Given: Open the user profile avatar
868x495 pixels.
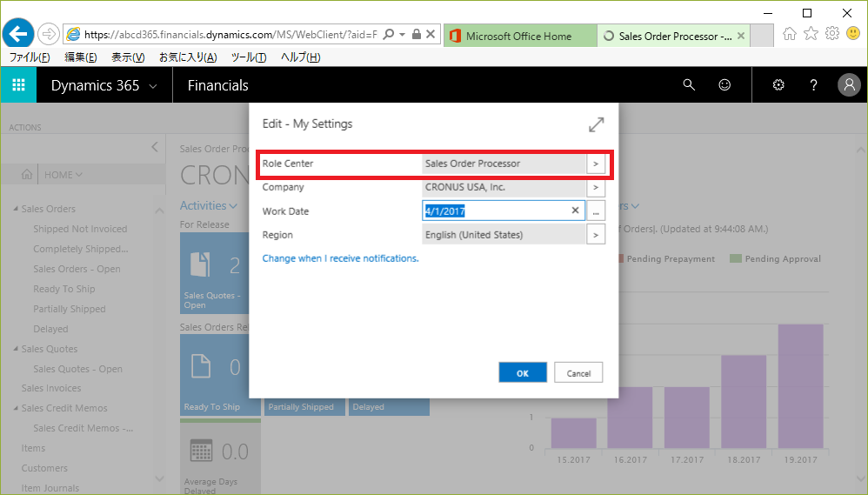Looking at the screenshot, I should (849, 84).
